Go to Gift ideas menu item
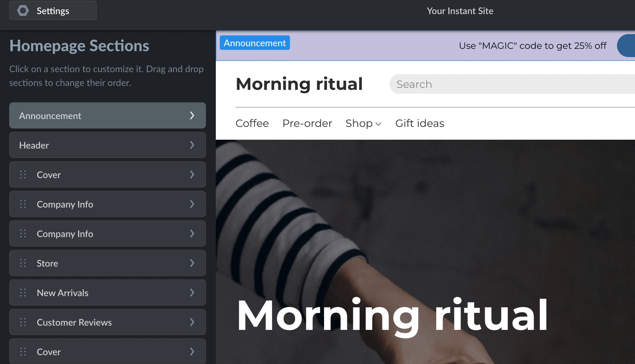Screen dimensions: 635x364 click(420, 123)
